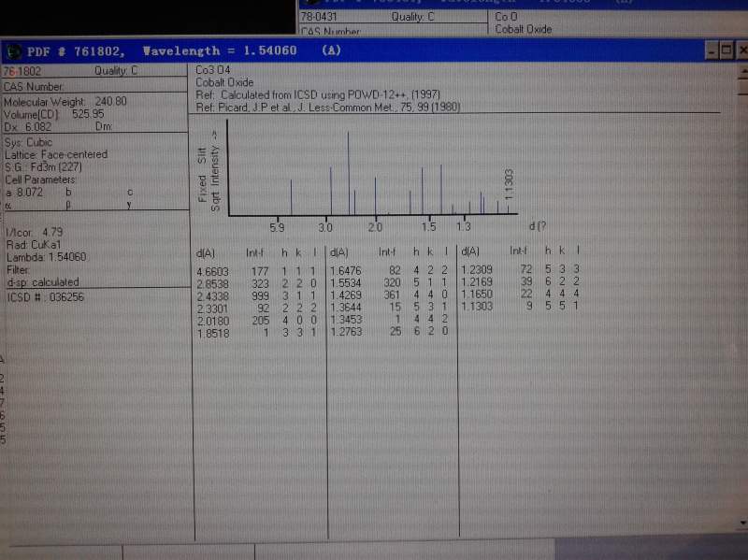748x560 pixels.
Task: Click Lambda: 1.54060 value
Action: [46, 257]
